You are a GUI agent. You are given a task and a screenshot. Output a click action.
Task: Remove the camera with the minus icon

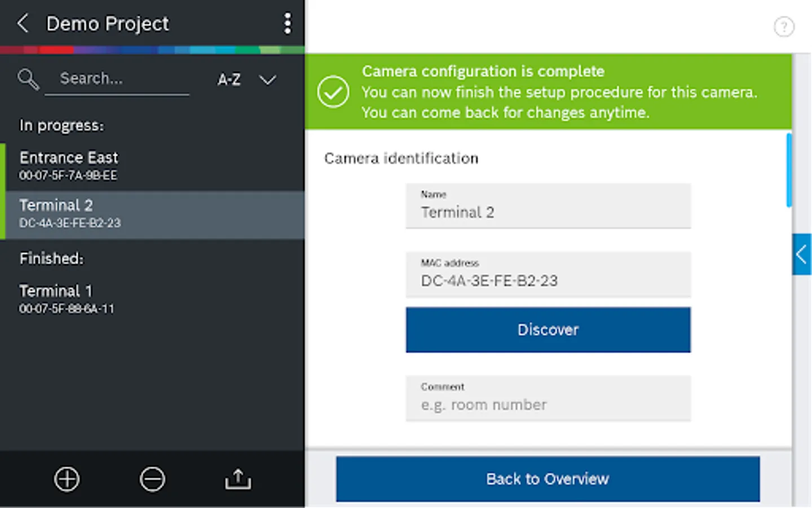tap(152, 479)
